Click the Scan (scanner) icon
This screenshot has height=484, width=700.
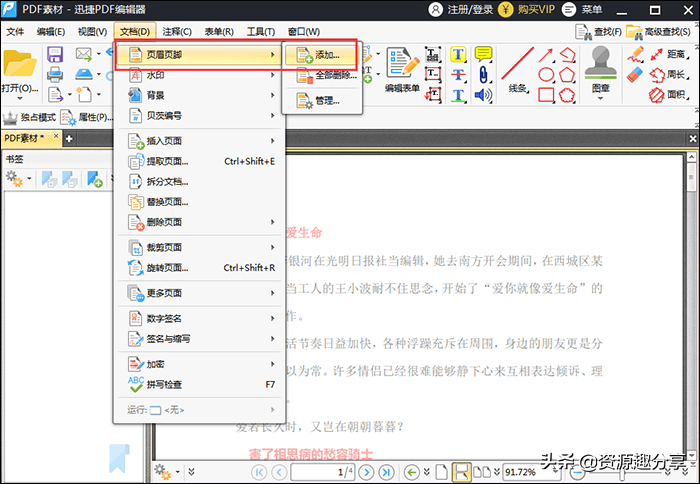pos(84,74)
